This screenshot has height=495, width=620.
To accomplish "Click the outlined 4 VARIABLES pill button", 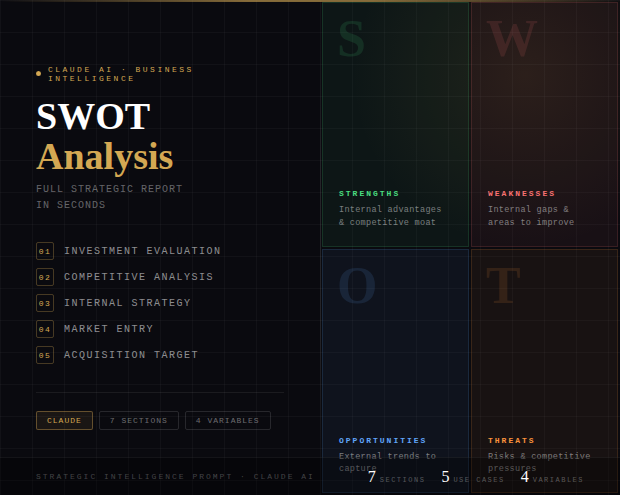I will point(227,421).
